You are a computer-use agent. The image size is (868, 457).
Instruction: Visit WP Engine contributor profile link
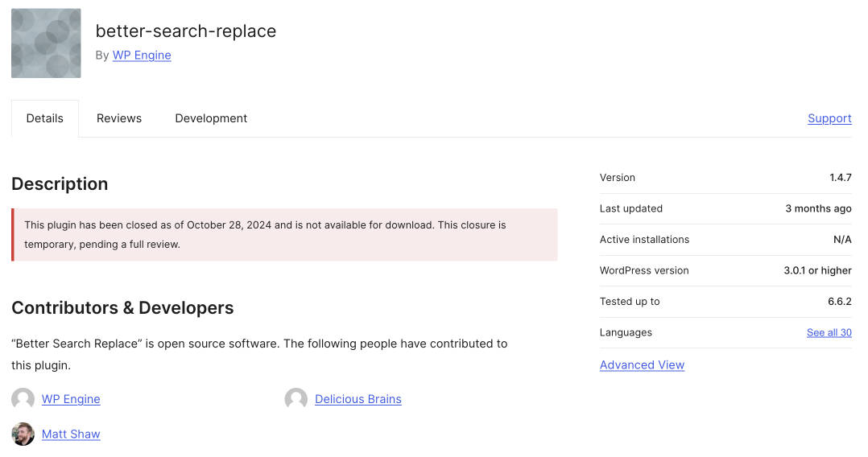pos(71,399)
